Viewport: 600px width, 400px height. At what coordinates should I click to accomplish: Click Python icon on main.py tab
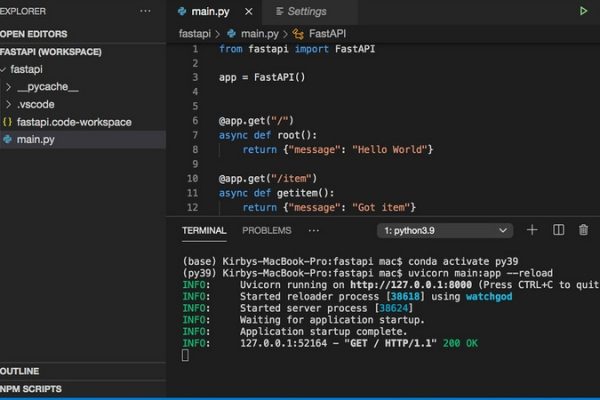click(x=182, y=11)
